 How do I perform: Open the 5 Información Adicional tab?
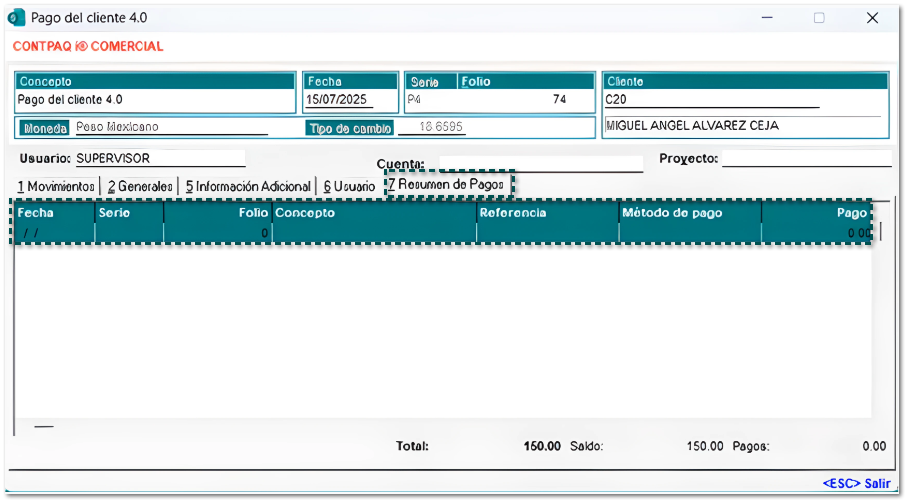[x=248, y=186]
